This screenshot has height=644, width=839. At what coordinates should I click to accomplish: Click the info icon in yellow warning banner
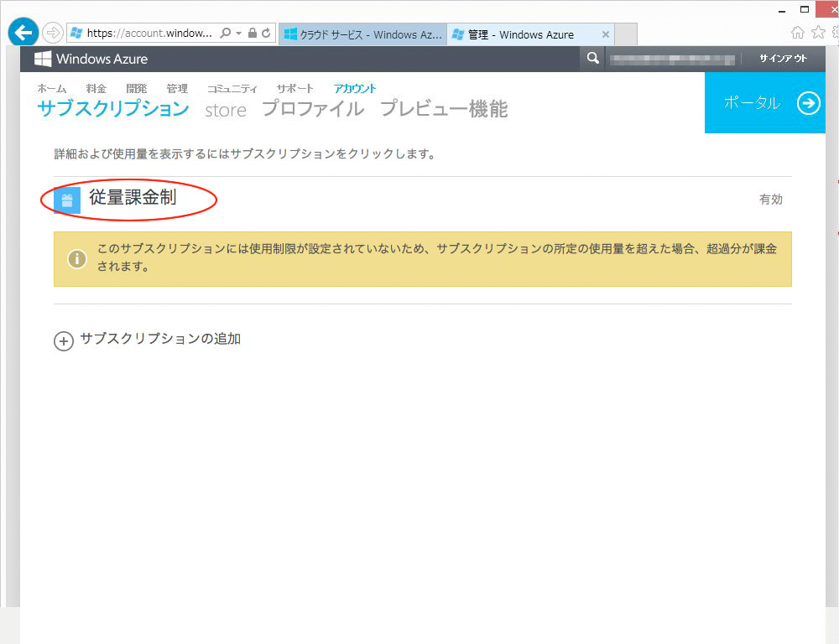pyautogui.click(x=77, y=259)
